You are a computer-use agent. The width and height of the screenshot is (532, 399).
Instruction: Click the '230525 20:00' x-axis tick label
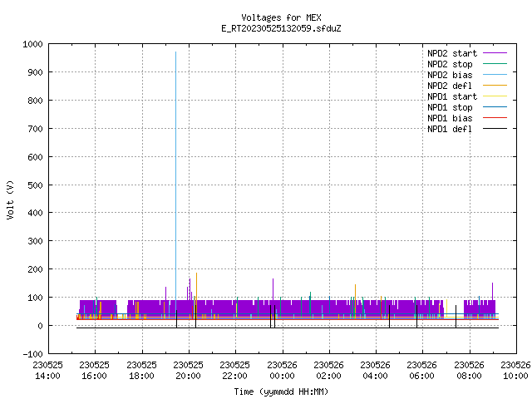[x=189, y=371]
